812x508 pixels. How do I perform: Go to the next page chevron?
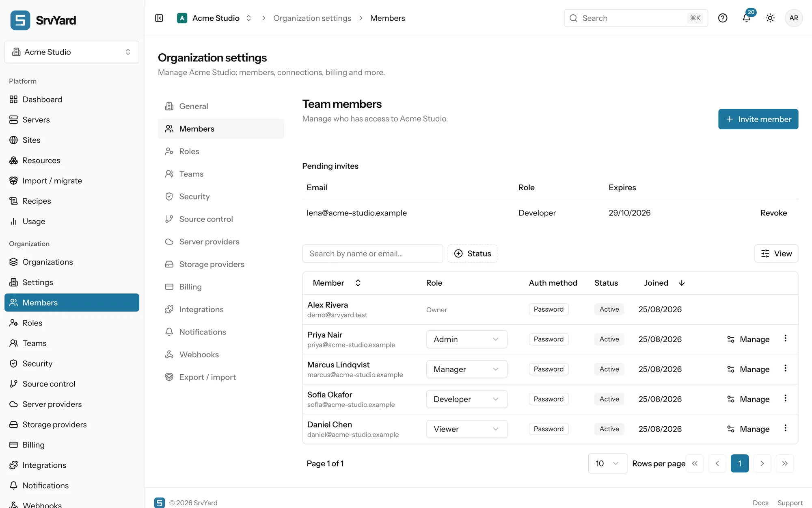click(x=762, y=464)
